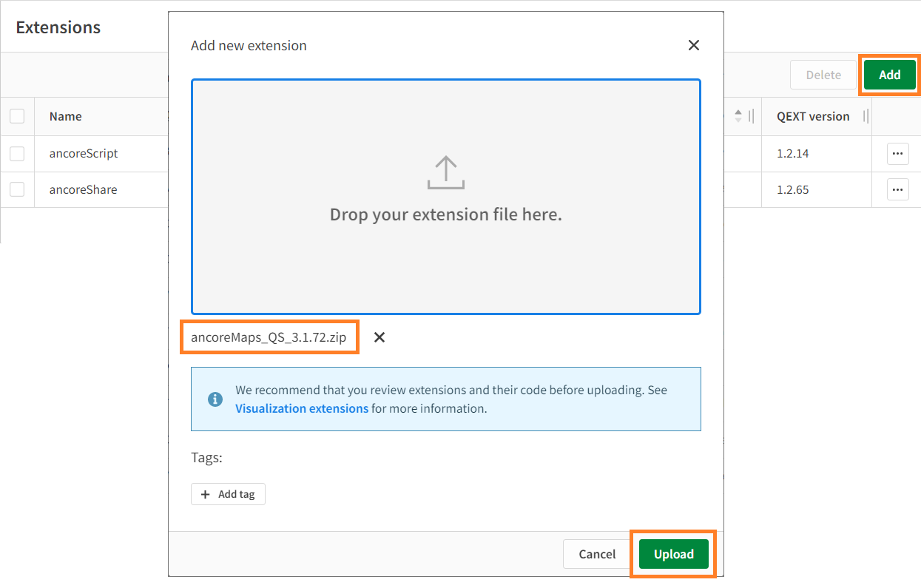Sort column using the sort arrows
Image resolution: width=921 pixels, height=588 pixels.
tap(738, 116)
